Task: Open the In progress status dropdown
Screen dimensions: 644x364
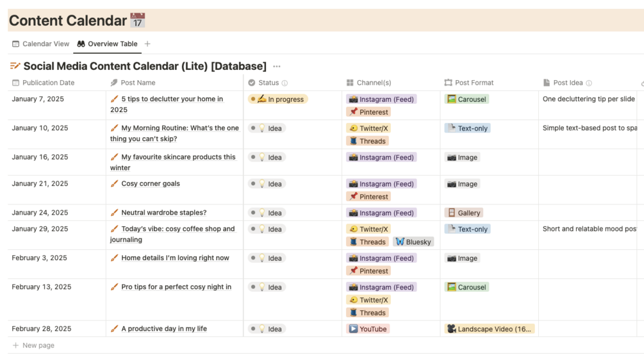Action: coord(278,99)
